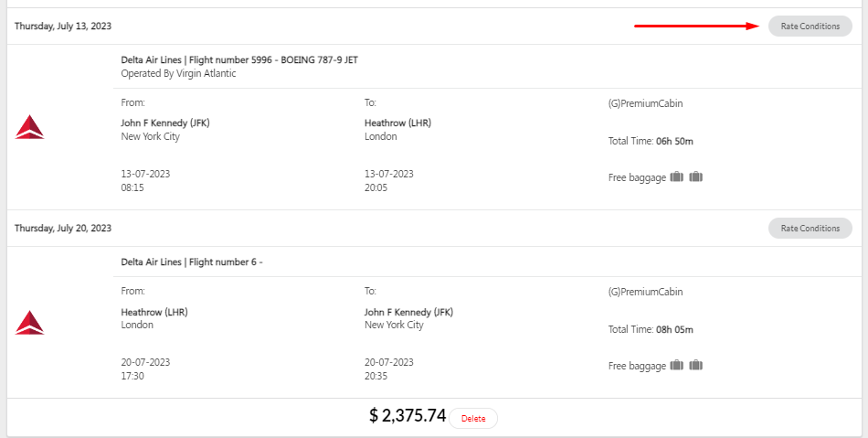The width and height of the screenshot is (868, 438).
Task: Click the total price $ 2,375.74
Action: (408, 415)
